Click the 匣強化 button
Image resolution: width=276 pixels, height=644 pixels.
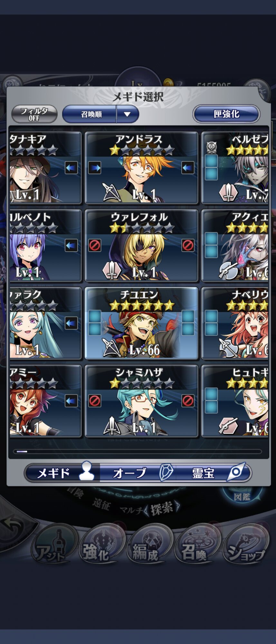[x=226, y=114]
